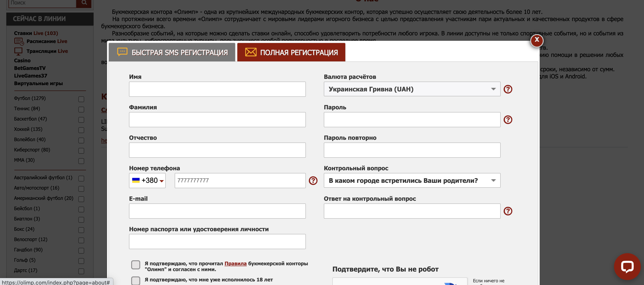Select Американский футбол (20) entry

coord(43,198)
